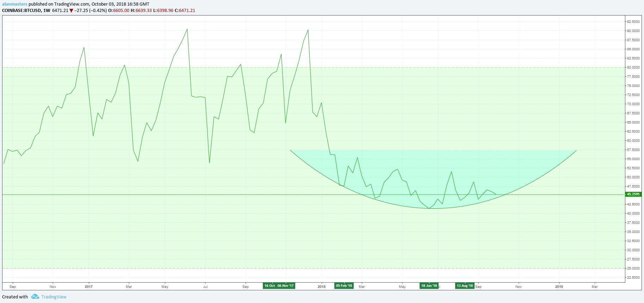The image size is (644, 303).
Task: Select the 06 Nov '17 date marker
Action: [286, 286]
